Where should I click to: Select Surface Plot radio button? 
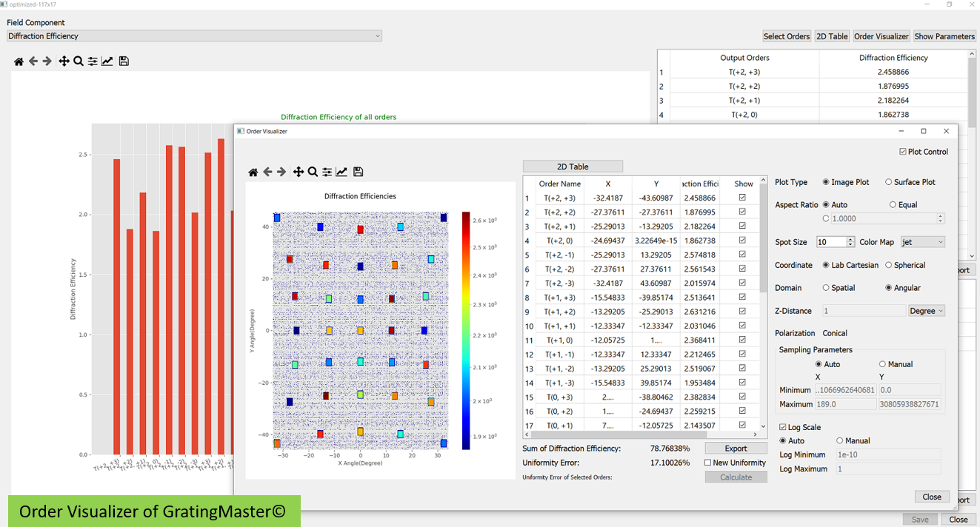(889, 182)
